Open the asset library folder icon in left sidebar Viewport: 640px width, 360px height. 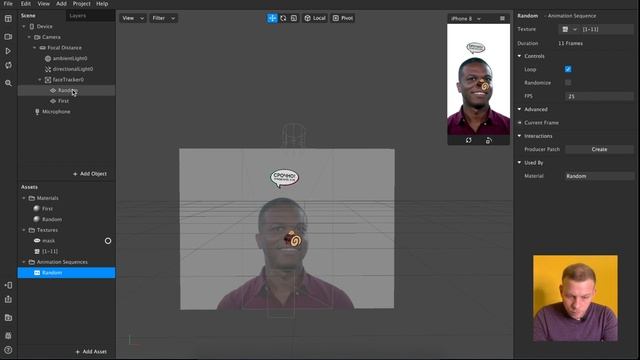[8, 318]
